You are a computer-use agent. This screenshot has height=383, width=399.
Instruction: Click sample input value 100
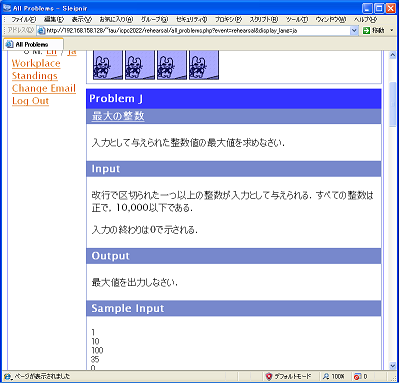coord(97,350)
